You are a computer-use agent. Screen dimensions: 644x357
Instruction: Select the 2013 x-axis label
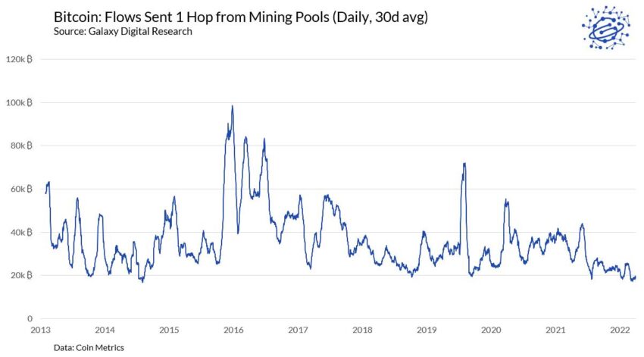(x=41, y=330)
